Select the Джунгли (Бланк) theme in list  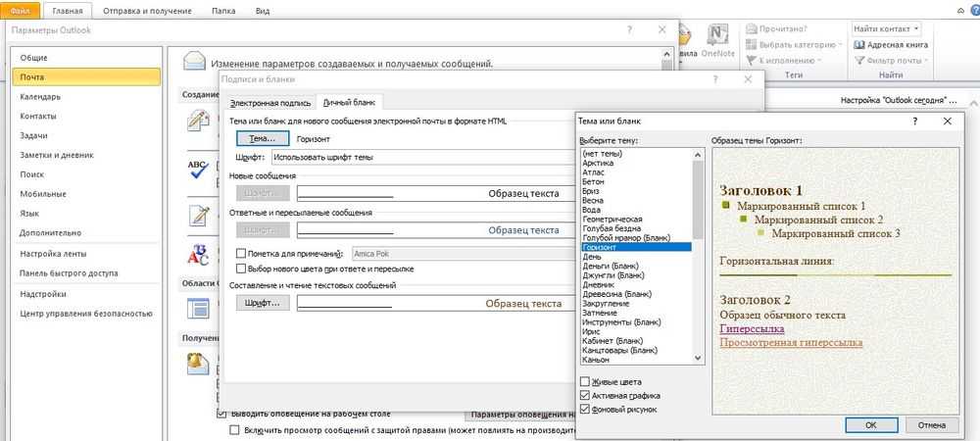613,275
